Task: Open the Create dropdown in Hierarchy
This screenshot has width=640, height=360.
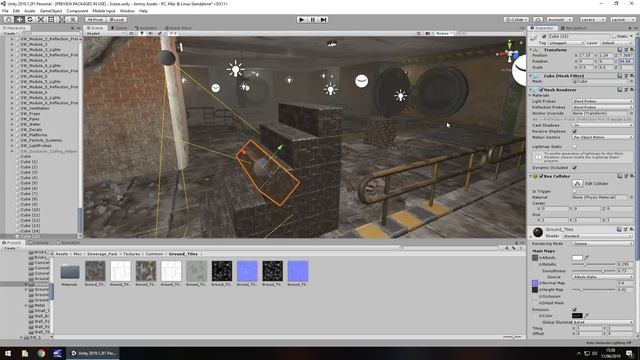Action: click(x=10, y=33)
